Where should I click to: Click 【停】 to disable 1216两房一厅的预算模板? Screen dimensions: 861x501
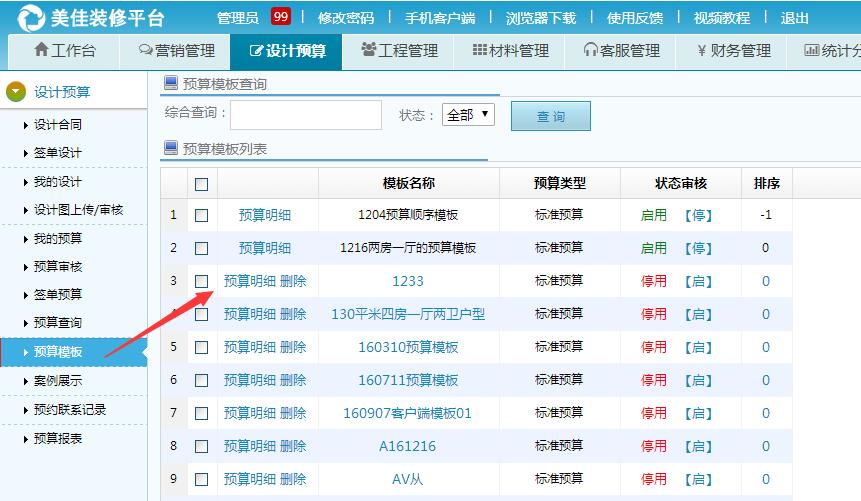point(698,248)
